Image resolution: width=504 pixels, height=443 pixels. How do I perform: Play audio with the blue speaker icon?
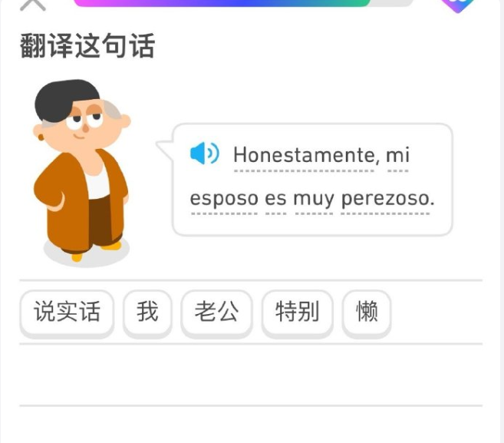[204, 154]
